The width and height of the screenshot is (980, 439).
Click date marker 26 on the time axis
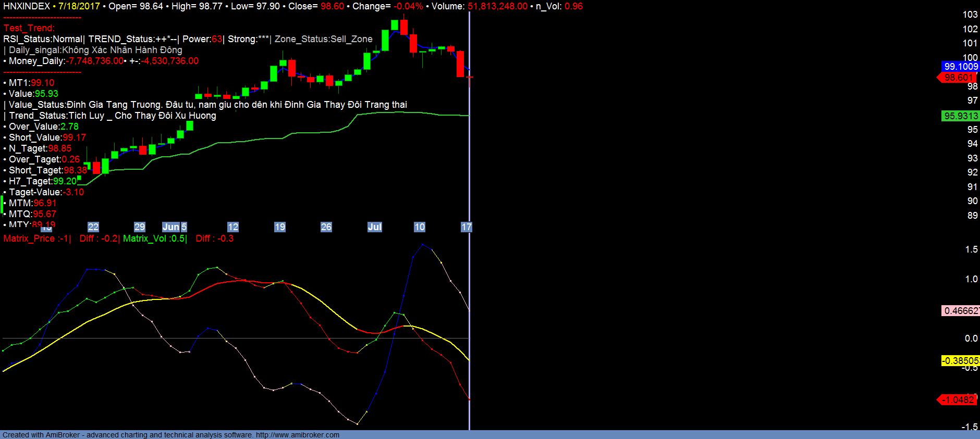tap(326, 227)
